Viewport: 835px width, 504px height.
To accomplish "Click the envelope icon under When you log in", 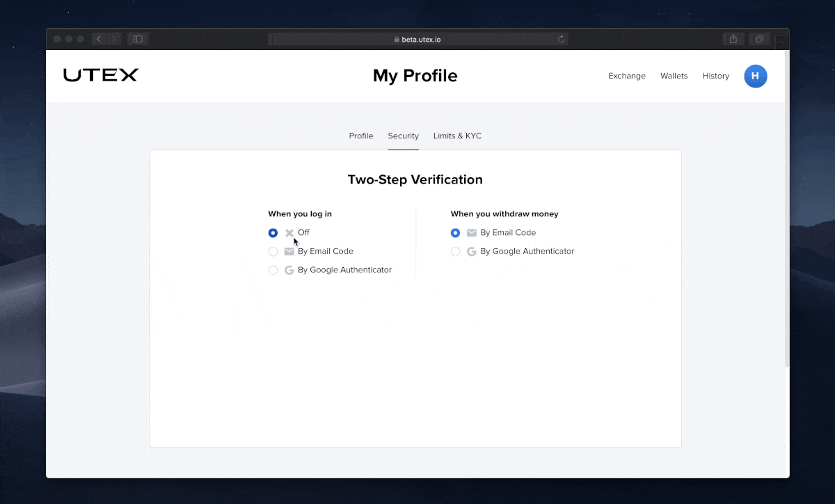I will 289,252.
